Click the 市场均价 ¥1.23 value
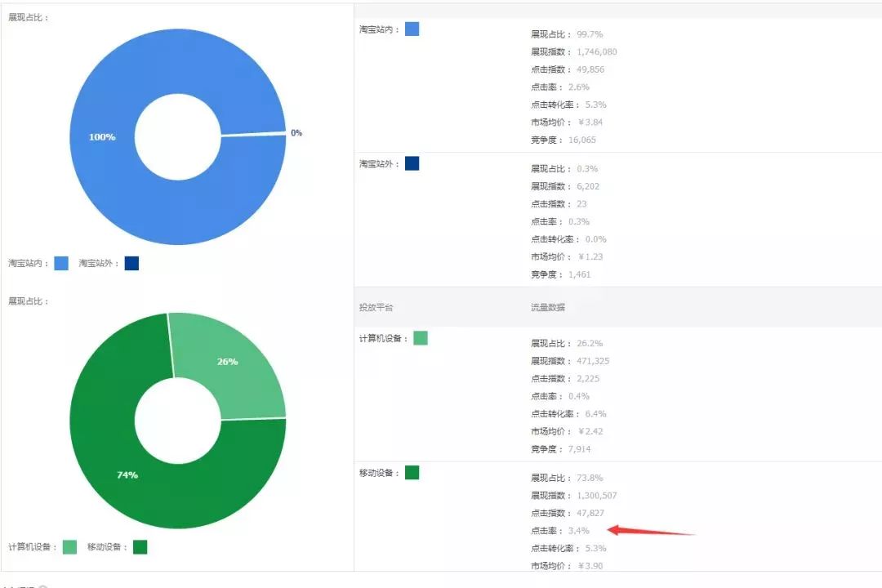This screenshot has width=882, height=588. [590, 256]
